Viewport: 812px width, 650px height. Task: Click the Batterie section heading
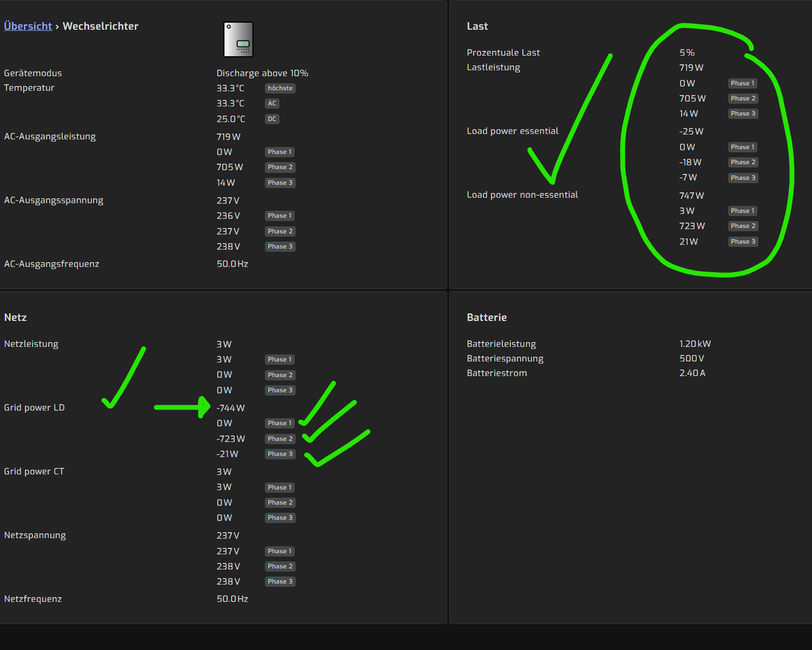point(487,317)
